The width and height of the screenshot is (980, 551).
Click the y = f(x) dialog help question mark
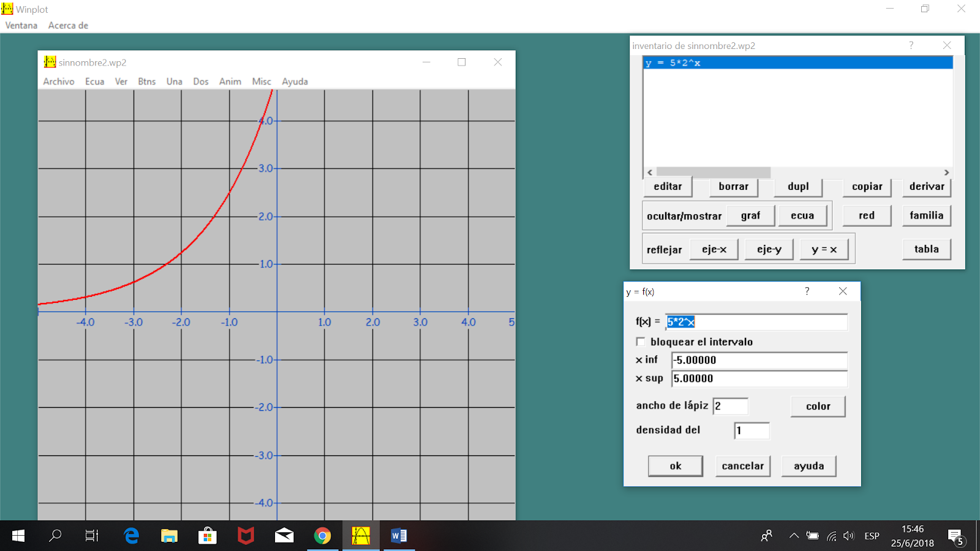coord(807,291)
